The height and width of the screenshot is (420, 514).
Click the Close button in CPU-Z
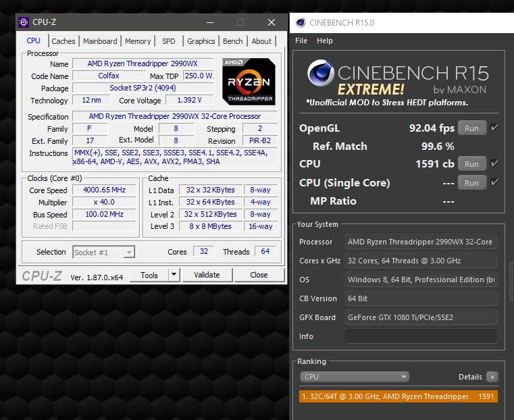[x=259, y=275]
